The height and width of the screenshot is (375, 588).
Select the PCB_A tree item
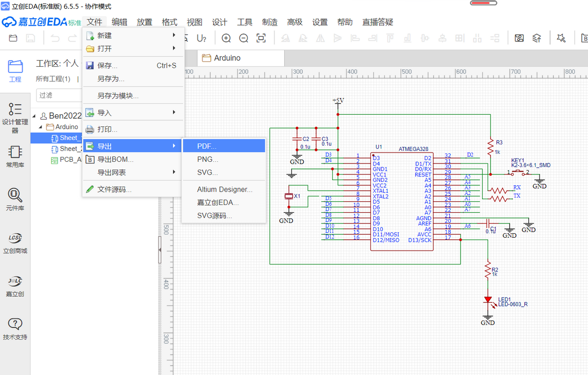point(66,159)
